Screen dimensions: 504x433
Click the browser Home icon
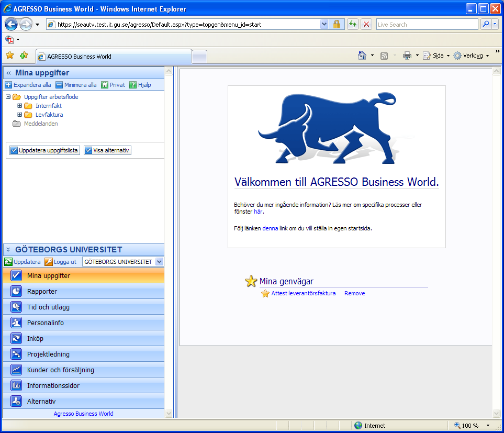(x=362, y=55)
